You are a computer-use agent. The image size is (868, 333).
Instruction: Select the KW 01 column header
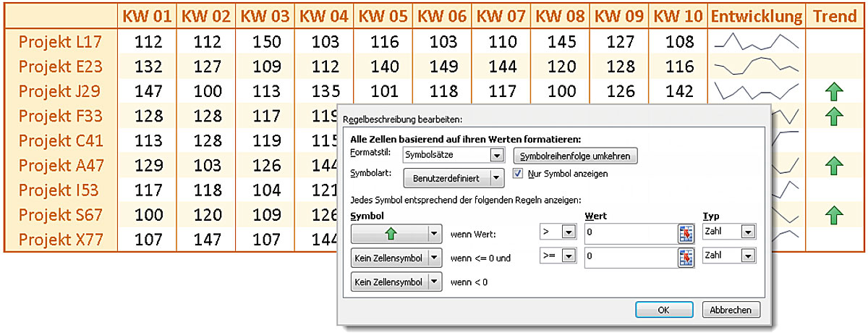(145, 16)
